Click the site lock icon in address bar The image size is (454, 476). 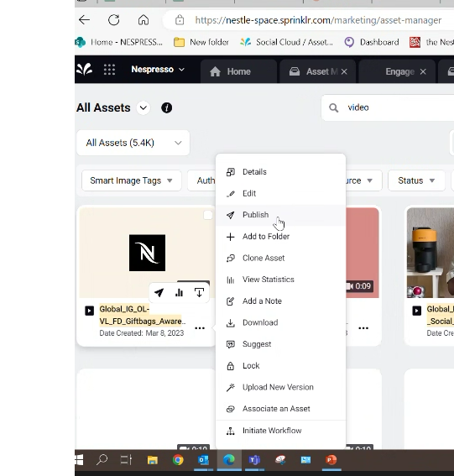[180, 20]
